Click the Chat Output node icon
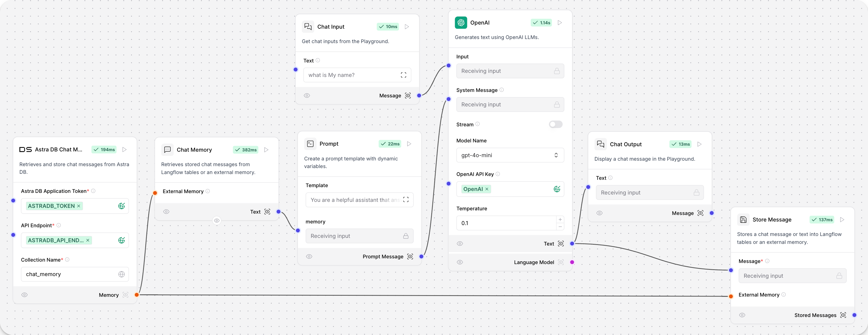Image resolution: width=868 pixels, height=335 pixels. click(601, 144)
